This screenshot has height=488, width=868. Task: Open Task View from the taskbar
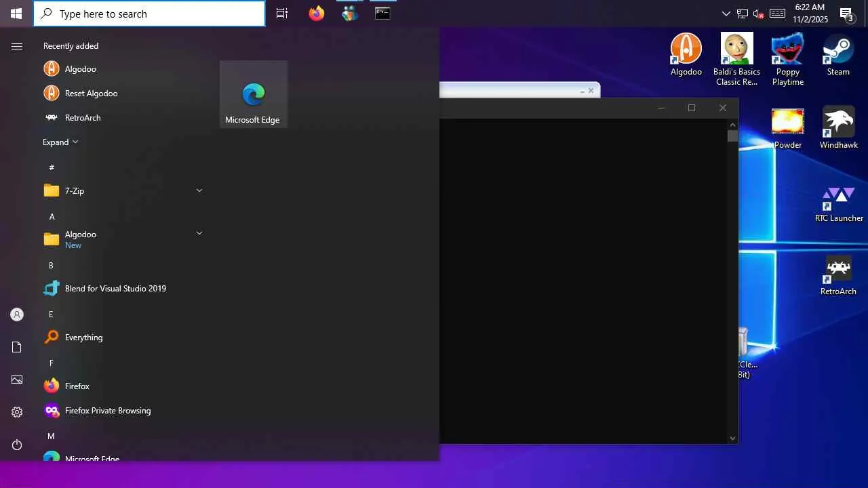point(282,14)
